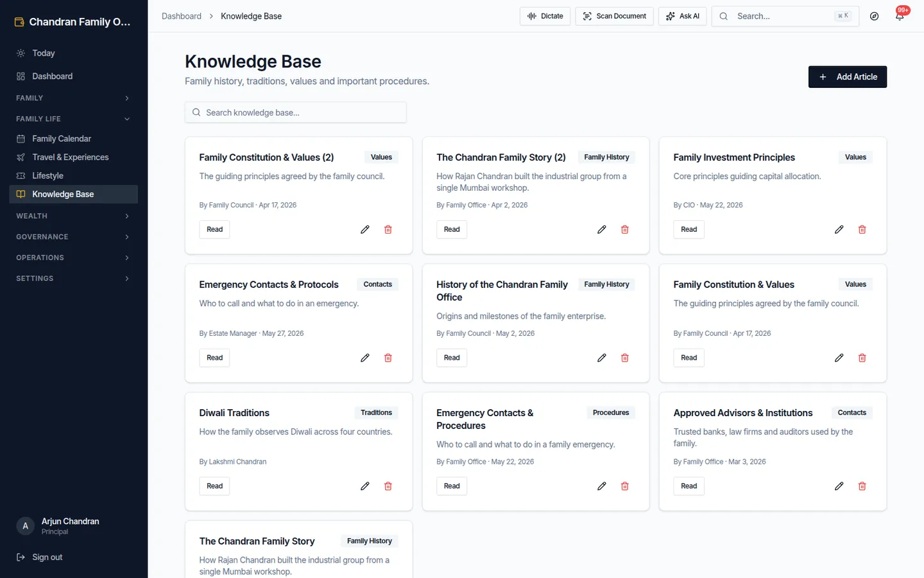The width and height of the screenshot is (924, 578).
Task: Navigate to Dashboard via the breadcrumb
Action: (182, 16)
